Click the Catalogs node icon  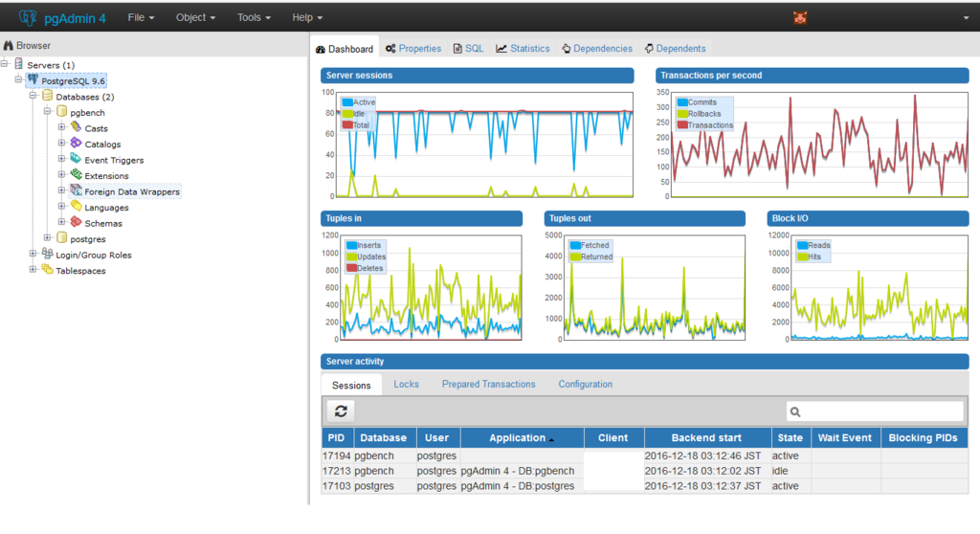point(76,144)
